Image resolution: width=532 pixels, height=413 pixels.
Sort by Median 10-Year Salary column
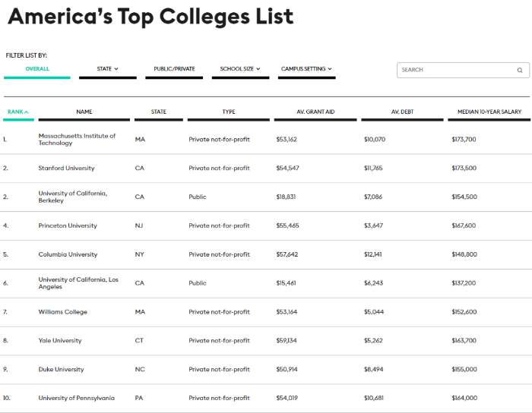pyautogui.click(x=489, y=112)
